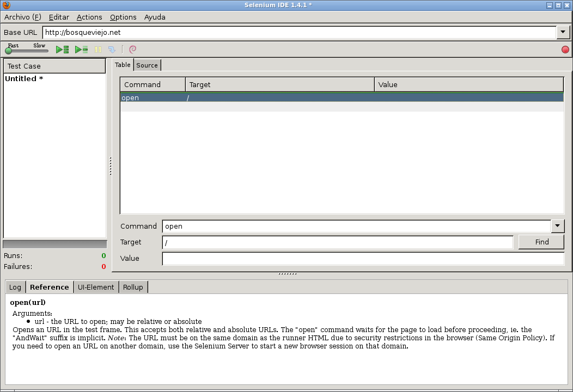Viewport: 573px width, 392px height.
Task: Minimize the Selenium IDE window
Action: [x=549, y=5]
